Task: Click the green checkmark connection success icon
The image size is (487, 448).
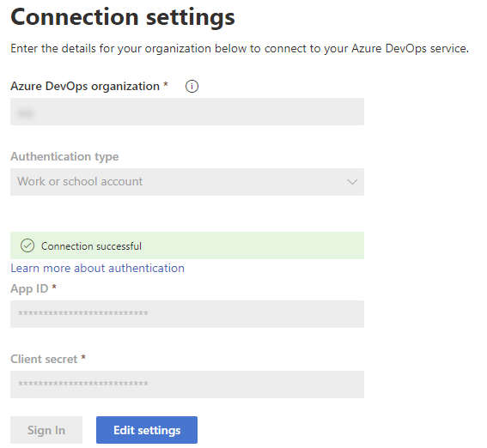Action: 27,245
